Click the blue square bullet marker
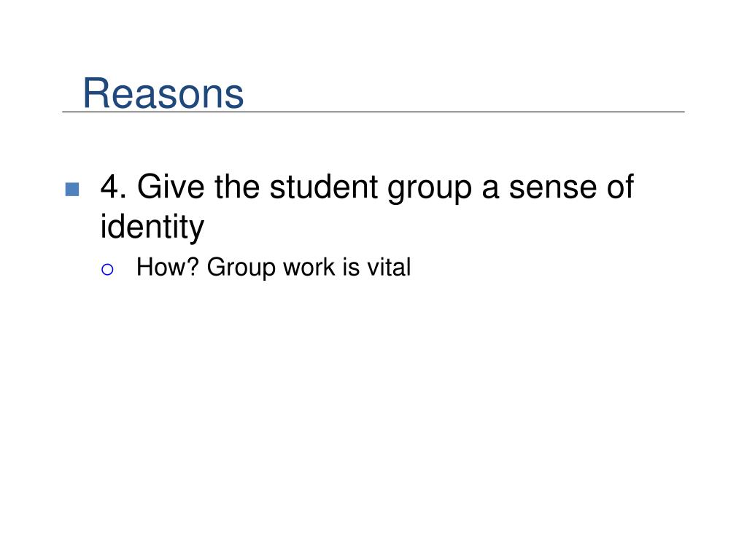Viewport: 747px width, 560px height. click(72, 189)
